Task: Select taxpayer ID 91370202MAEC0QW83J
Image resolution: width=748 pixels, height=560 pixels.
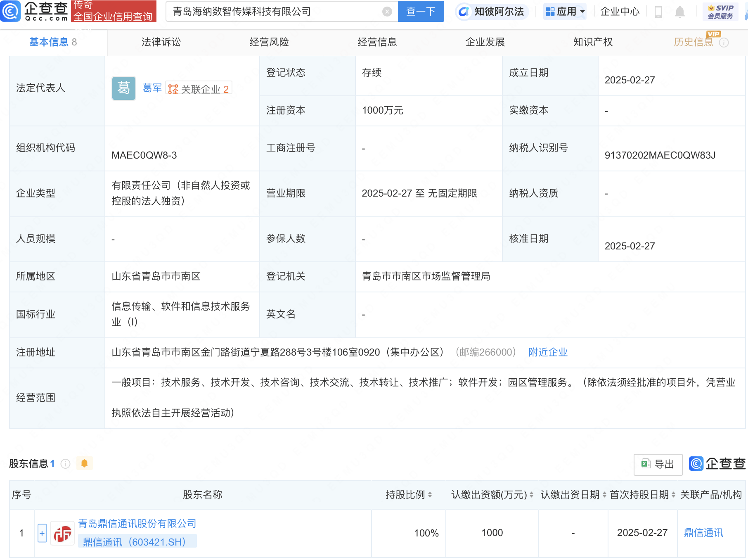Action: [660, 155]
